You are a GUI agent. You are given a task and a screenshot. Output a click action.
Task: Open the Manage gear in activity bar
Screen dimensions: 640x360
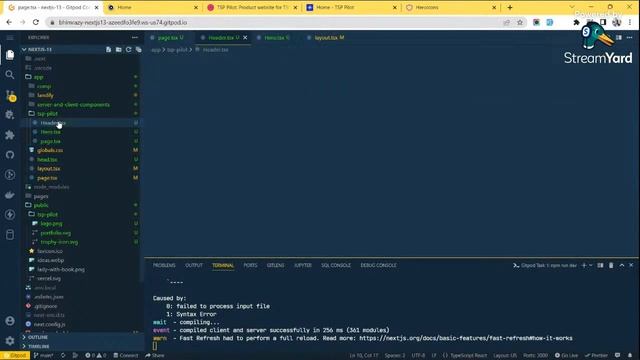(x=10, y=340)
